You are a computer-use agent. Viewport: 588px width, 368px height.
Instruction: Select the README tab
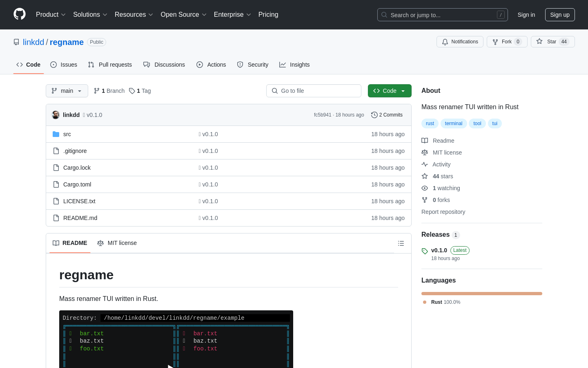(70, 243)
